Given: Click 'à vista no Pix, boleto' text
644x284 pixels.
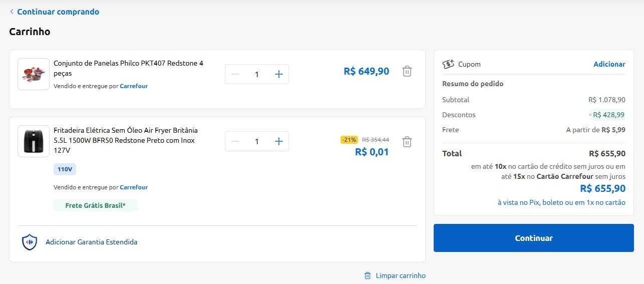Looking at the screenshot, I should click(x=561, y=202).
